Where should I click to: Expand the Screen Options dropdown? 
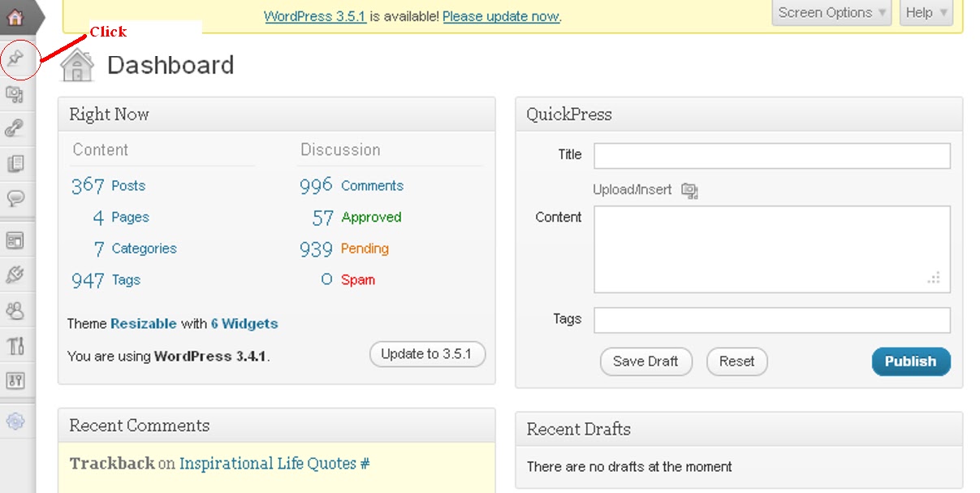pyautogui.click(x=831, y=12)
